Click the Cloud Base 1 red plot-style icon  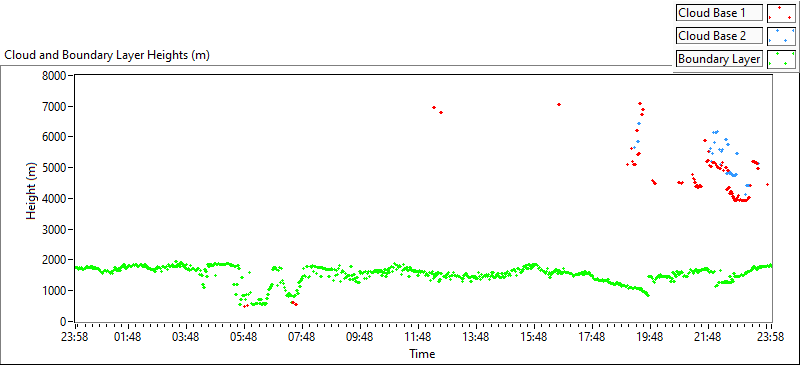point(781,13)
